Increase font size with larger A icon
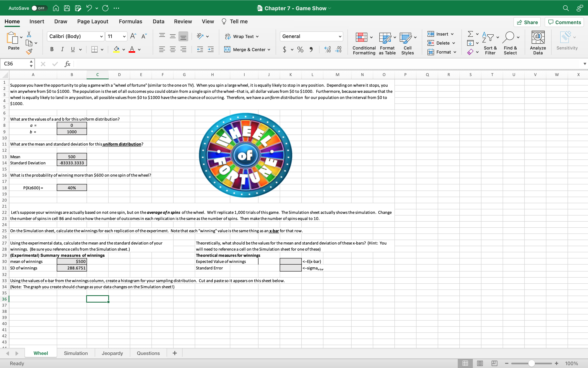 coord(133,36)
